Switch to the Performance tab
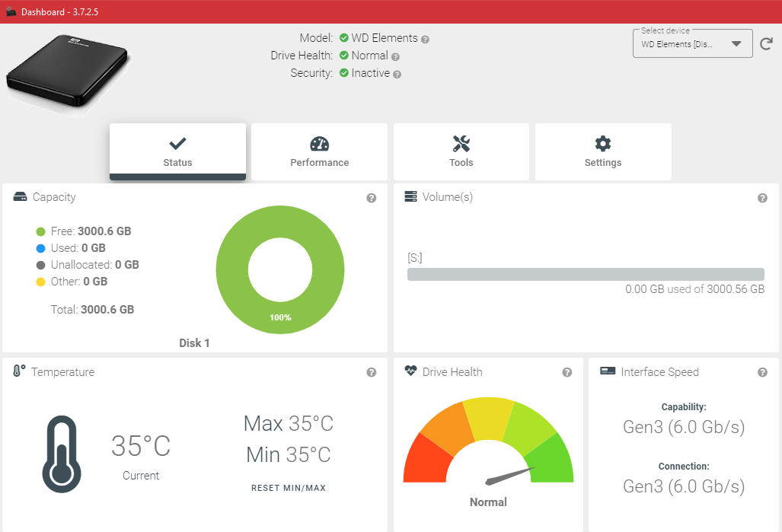Screen dimensions: 782x532 (319, 151)
